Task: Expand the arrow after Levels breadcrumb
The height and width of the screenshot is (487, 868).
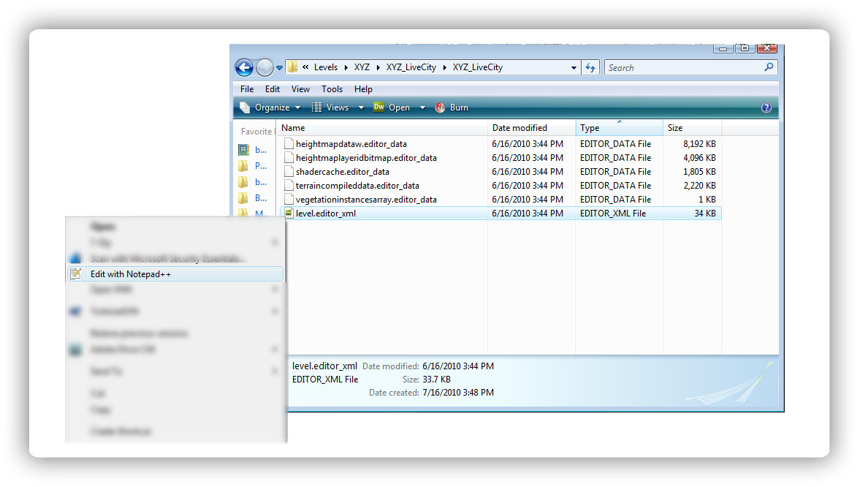Action: point(346,67)
